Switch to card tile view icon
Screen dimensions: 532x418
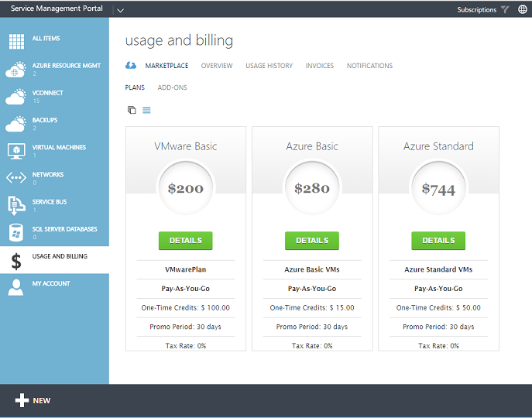coord(132,110)
